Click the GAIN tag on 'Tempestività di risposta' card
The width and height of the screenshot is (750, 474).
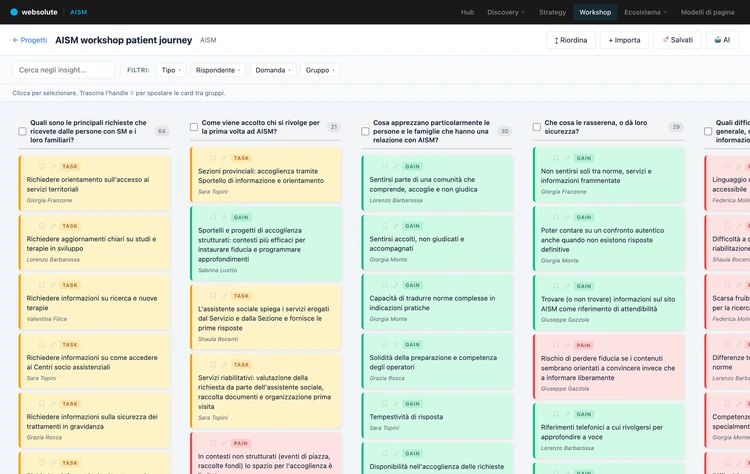412,404
